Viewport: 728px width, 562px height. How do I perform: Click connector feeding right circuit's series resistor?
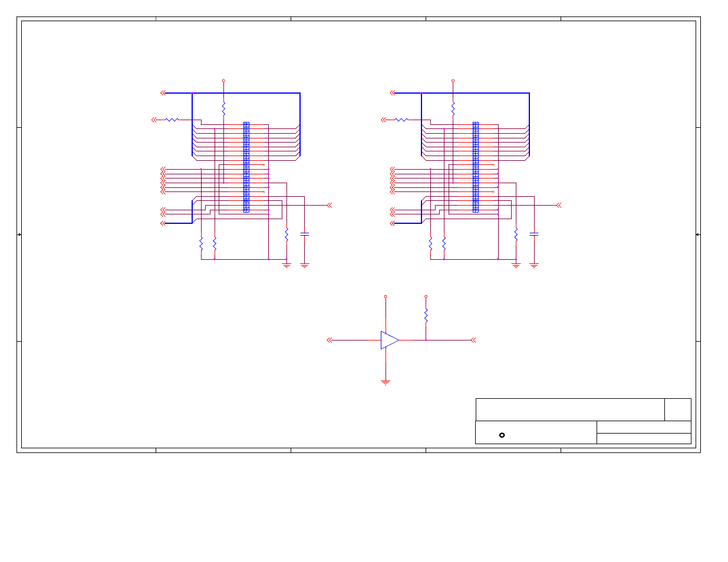(383, 120)
